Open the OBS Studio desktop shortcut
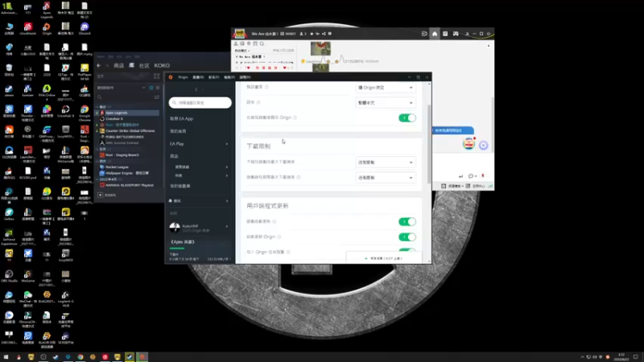 coord(9,276)
